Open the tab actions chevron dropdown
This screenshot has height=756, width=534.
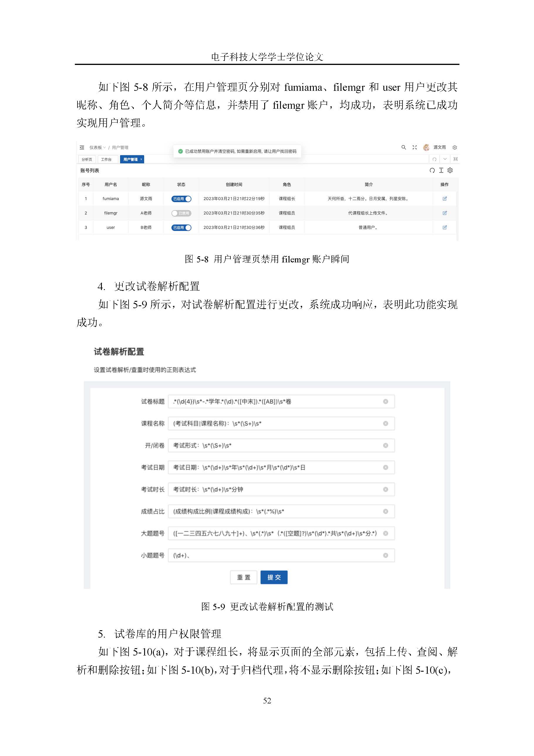[445, 159]
